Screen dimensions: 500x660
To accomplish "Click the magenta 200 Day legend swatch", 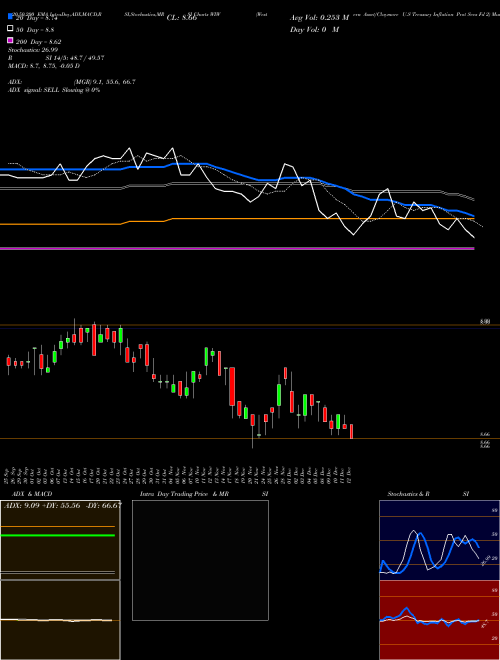I will point(10,40).
